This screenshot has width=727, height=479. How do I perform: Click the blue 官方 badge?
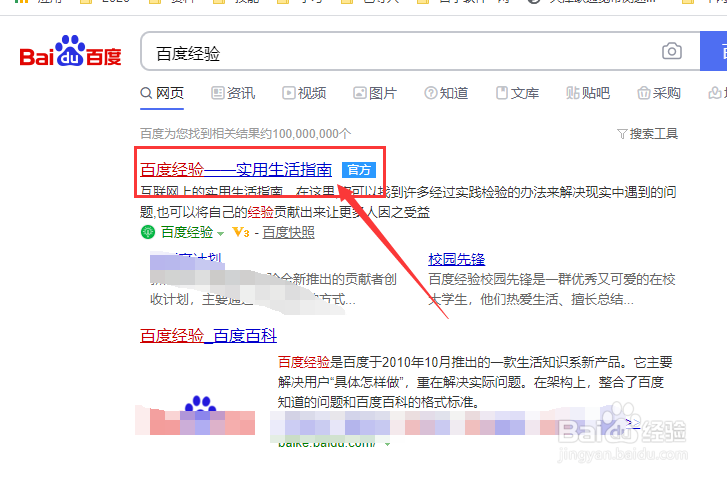[359, 170]
